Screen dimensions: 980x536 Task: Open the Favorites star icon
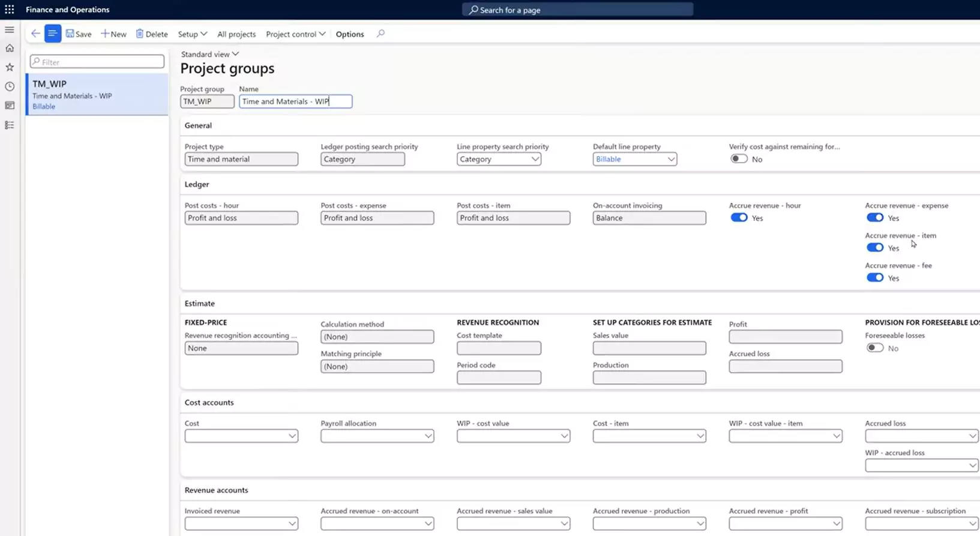10,67
